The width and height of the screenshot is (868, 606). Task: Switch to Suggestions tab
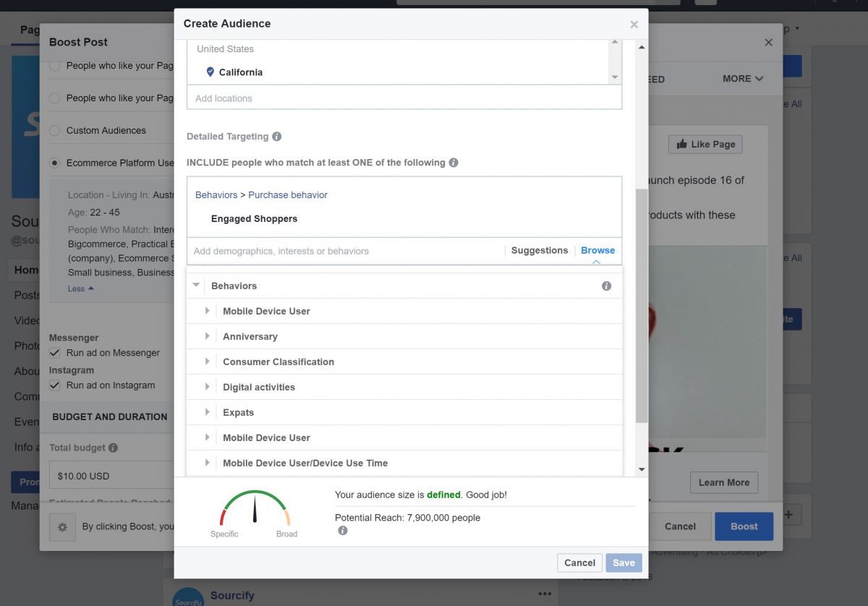point(540,250)
